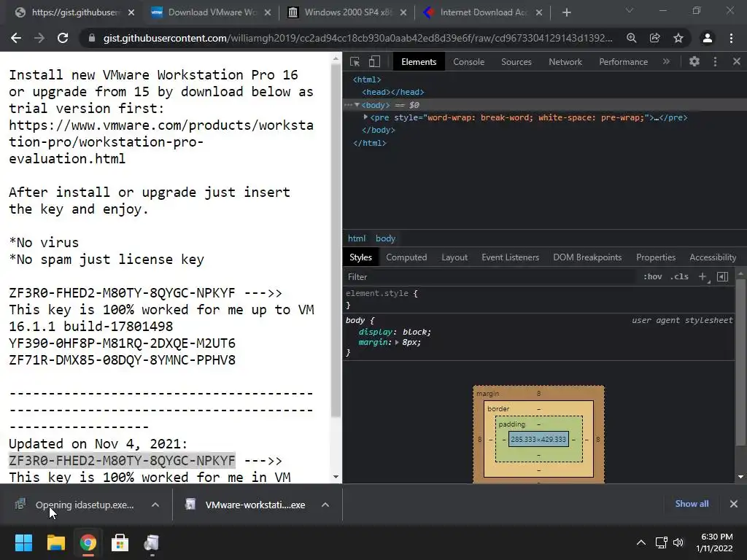Close the gist.githubusercontent tab
The image size is (747, 560).
click(x=131, y=12)
